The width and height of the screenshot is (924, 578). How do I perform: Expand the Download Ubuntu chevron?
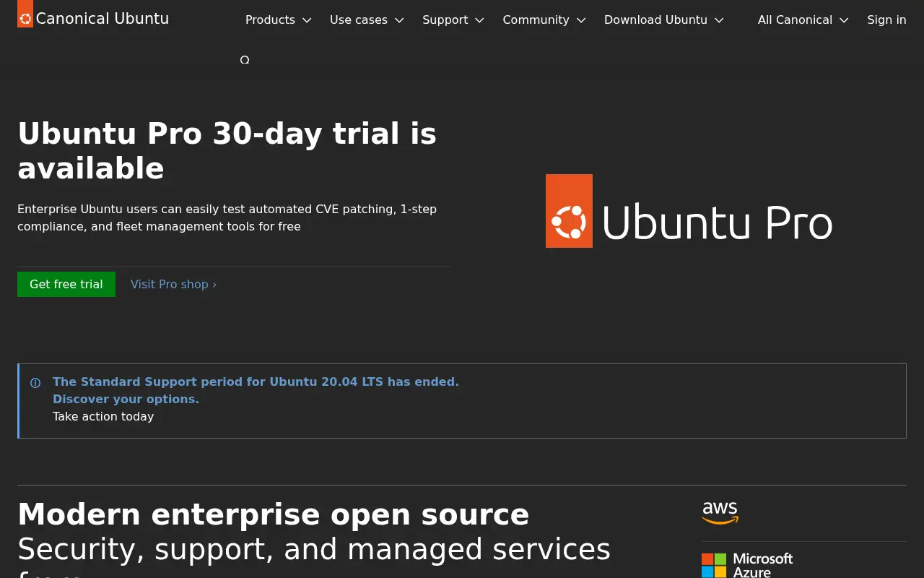pos(719,20)
